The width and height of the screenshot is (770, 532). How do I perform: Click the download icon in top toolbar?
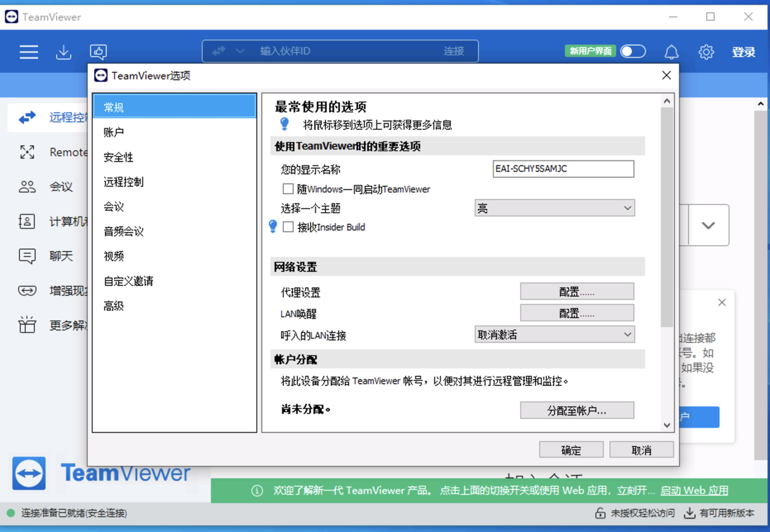click(63, 52)
